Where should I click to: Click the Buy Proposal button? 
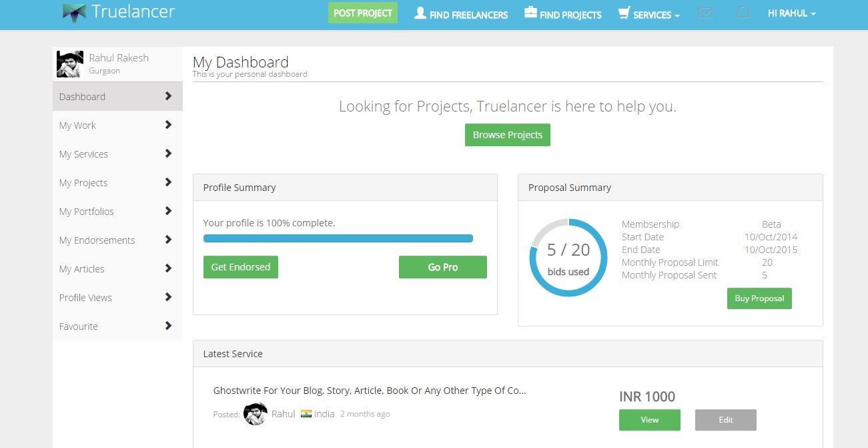[x=759, y=298]
